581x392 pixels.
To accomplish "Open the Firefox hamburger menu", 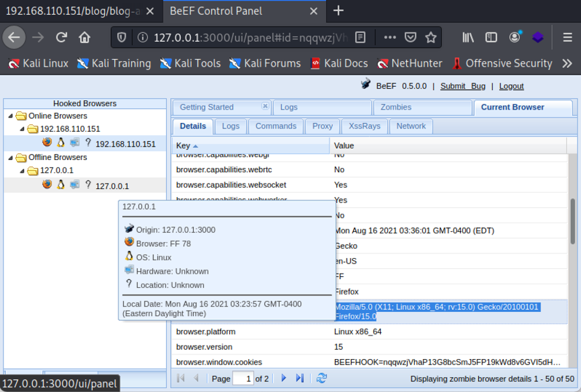I will coord(568,38).
